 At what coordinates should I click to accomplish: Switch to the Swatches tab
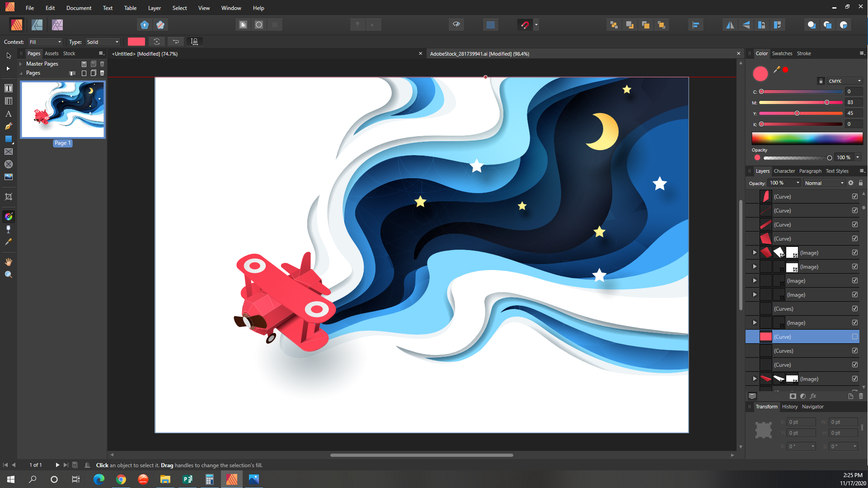(782, 53)
